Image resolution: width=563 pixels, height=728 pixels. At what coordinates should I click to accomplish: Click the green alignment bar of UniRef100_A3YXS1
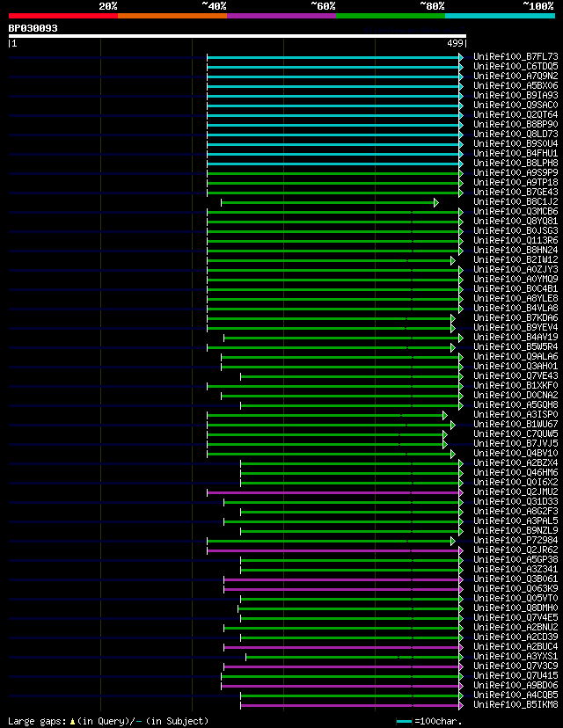pos(355,657)
